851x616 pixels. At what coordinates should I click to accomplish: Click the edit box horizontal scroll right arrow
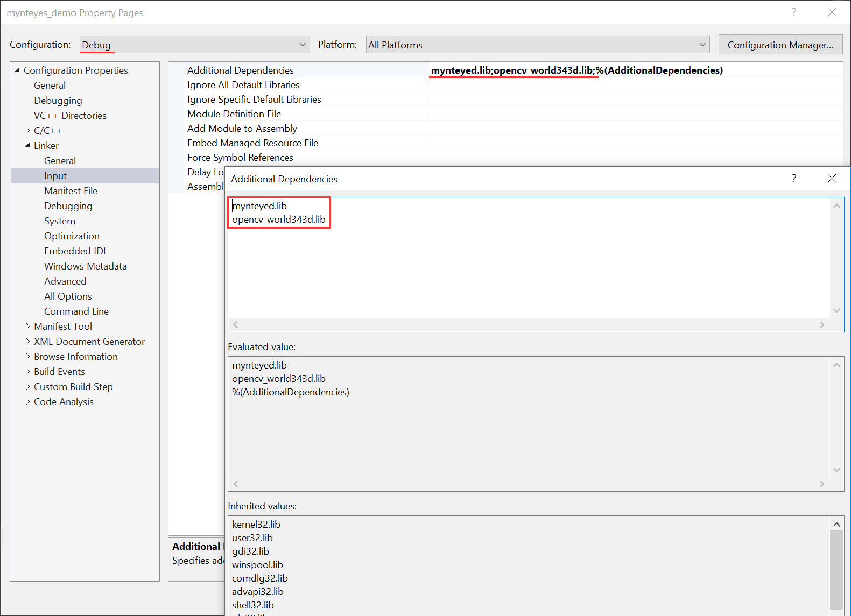click(x=822, y=324)
